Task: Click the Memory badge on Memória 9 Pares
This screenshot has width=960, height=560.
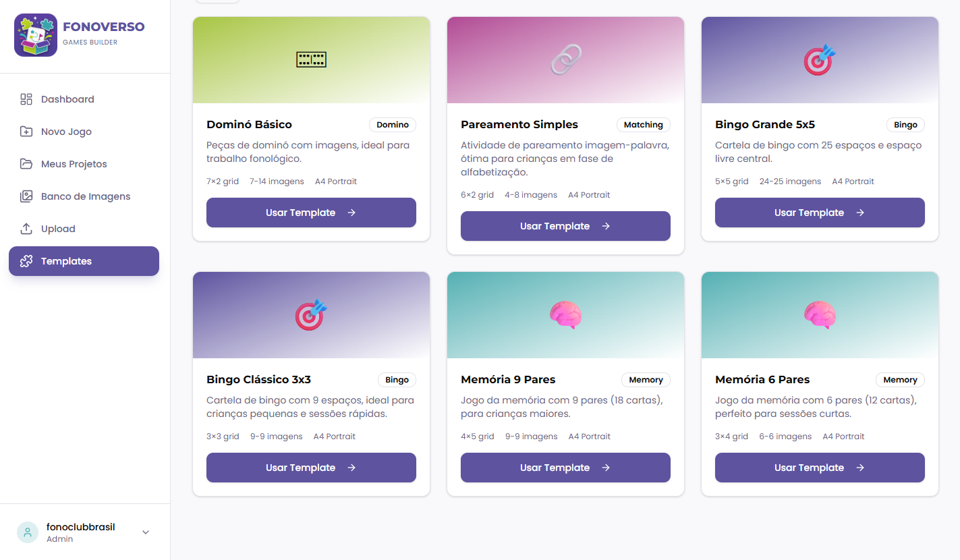Action: pyautogui.click(x=646, y=380)
